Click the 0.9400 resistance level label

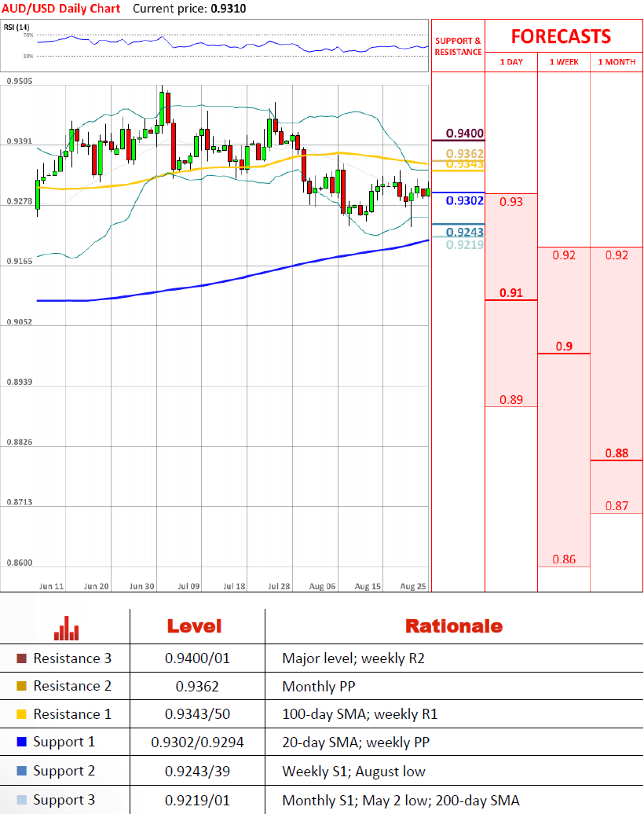[465, 134]
